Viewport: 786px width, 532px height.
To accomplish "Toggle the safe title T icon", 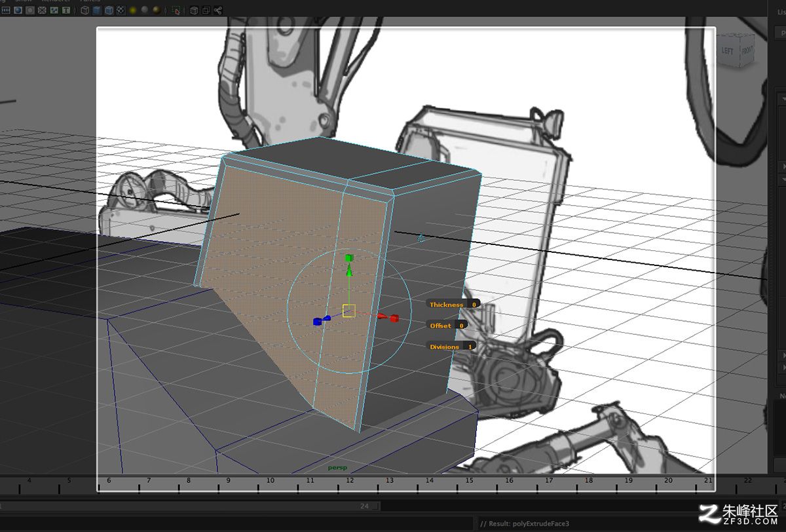I will [x=66, y=10].
